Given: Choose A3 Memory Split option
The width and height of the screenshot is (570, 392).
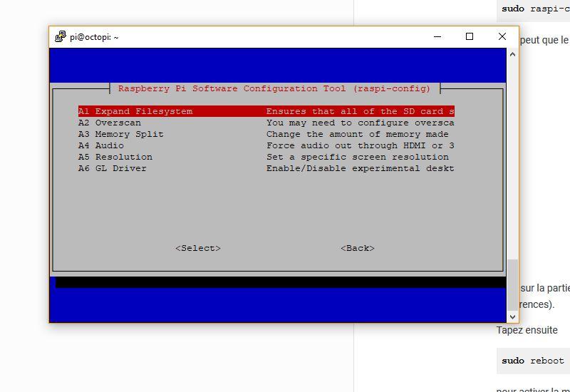Looking at the screenshot, I should [x=266, y=134].
